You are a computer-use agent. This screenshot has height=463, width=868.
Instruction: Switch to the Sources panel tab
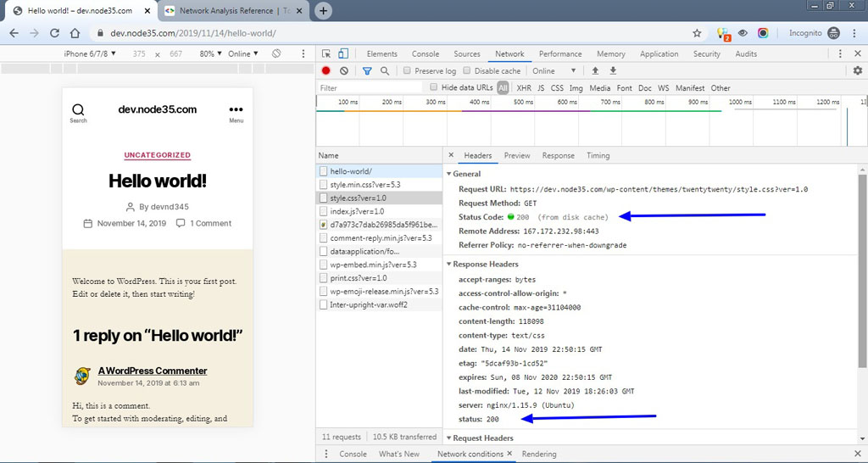pyautogui.click(x=467, y=53)
